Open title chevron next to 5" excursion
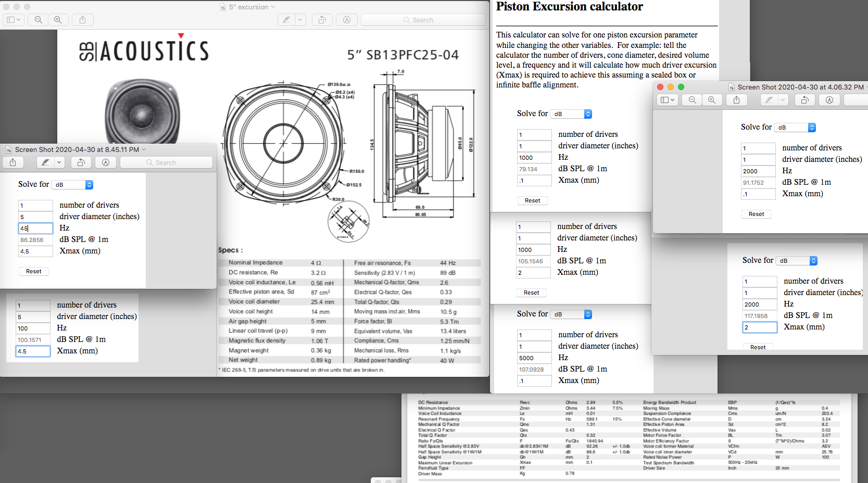Screen dimensions: 868x483 point(273,7)
